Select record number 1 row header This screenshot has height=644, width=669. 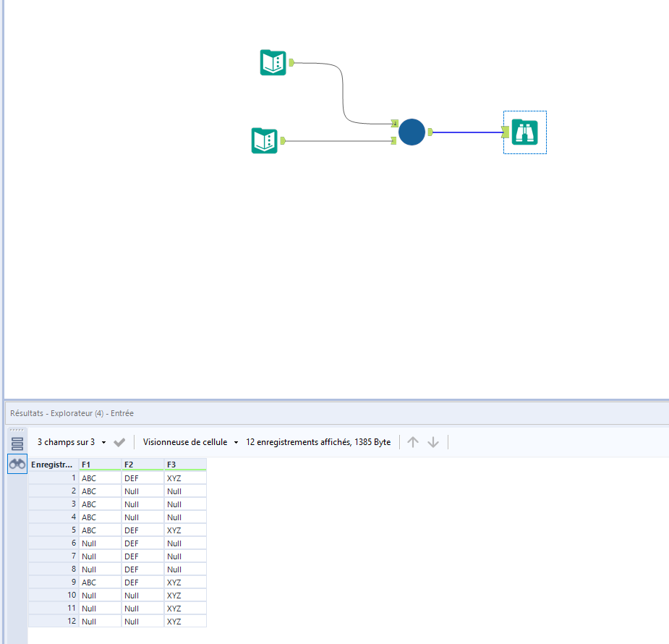pyautogui.click(x=54, y=478)
